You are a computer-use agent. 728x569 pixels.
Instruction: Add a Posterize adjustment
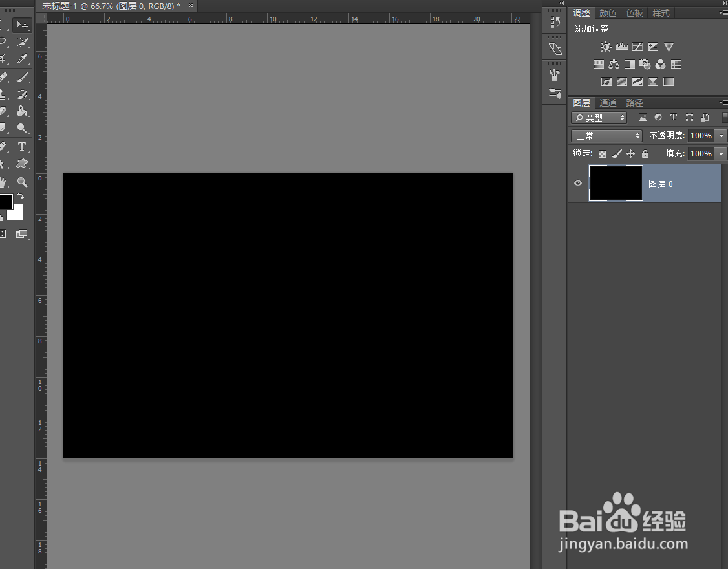622,81
